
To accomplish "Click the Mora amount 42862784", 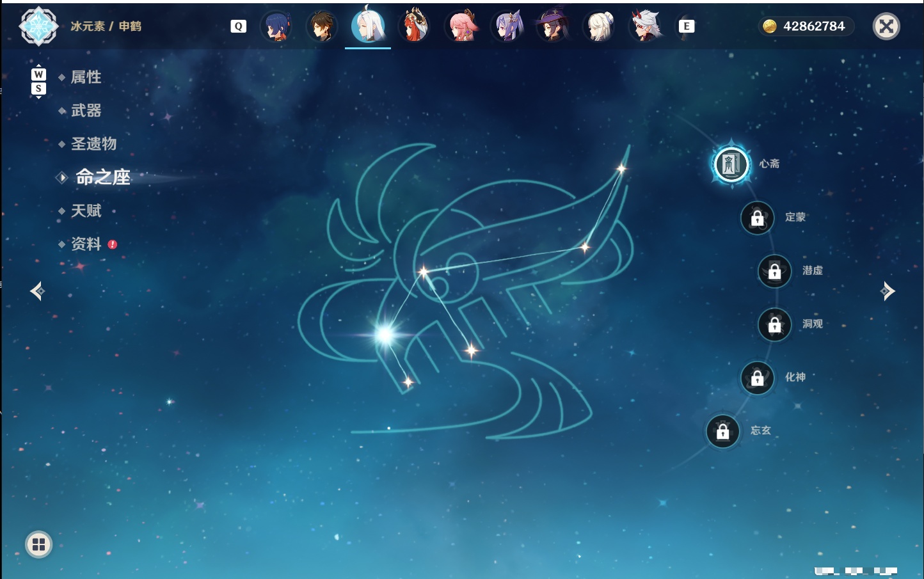I will 814,26.
